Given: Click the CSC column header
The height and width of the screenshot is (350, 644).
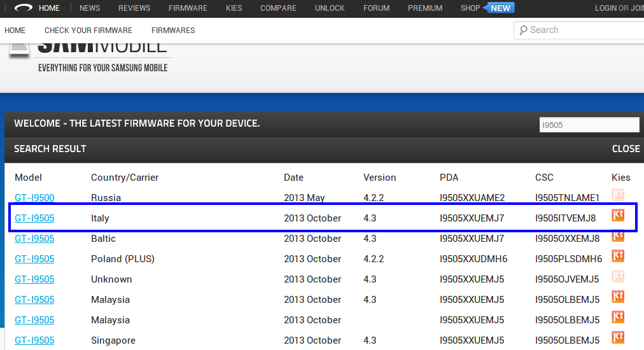Looking at the screenshot, I should (544, 178).
